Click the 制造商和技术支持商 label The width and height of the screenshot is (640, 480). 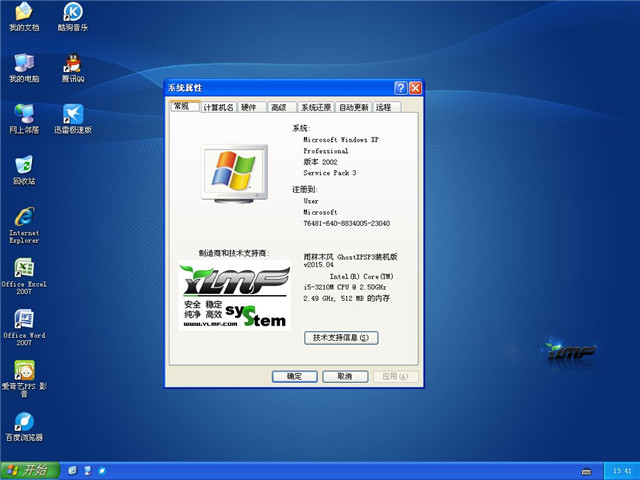[x=234, y=253]
